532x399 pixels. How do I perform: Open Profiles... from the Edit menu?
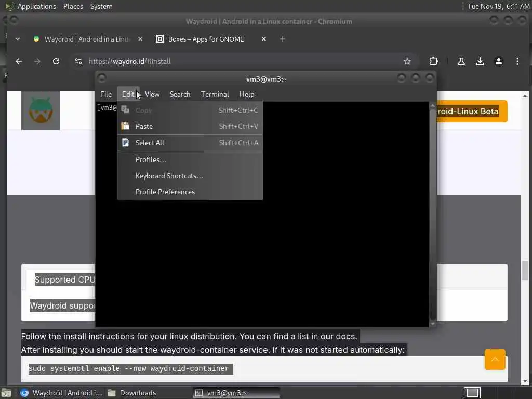(190, 159)
